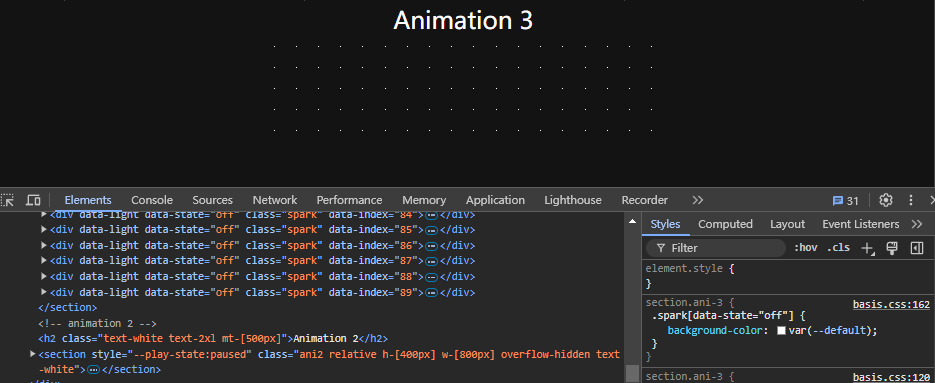Toggle the .cls class editor
This screenshot has height=383, width=935.
click(838, 248)
